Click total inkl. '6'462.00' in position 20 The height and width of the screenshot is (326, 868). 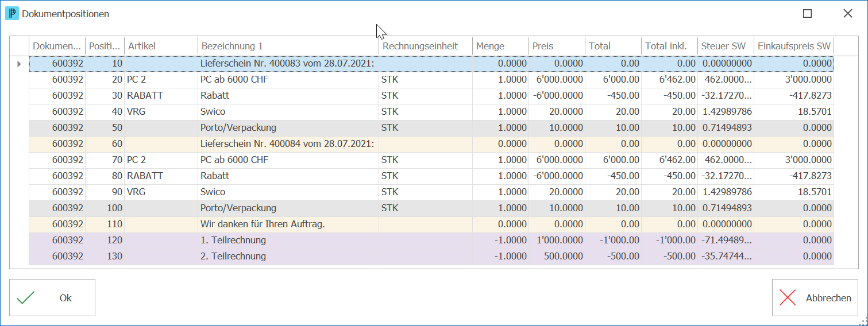[678, 80]
